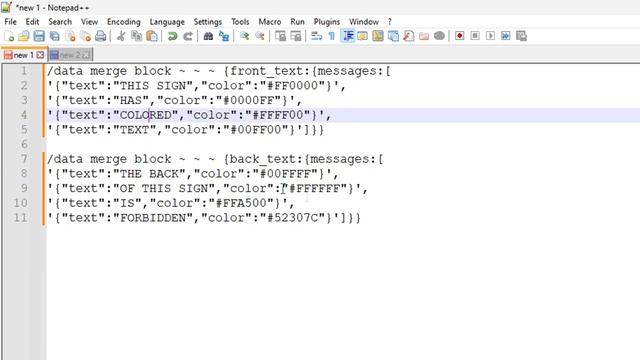Click the Close All documents toolbar icon
Viewport: 640px width, 360px height.
click(x=85, y=36)
